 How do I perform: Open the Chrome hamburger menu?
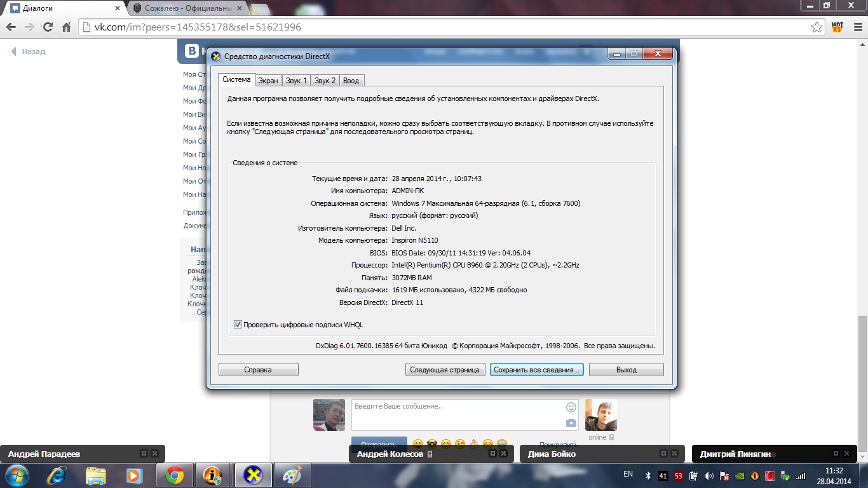pos(857,27)
